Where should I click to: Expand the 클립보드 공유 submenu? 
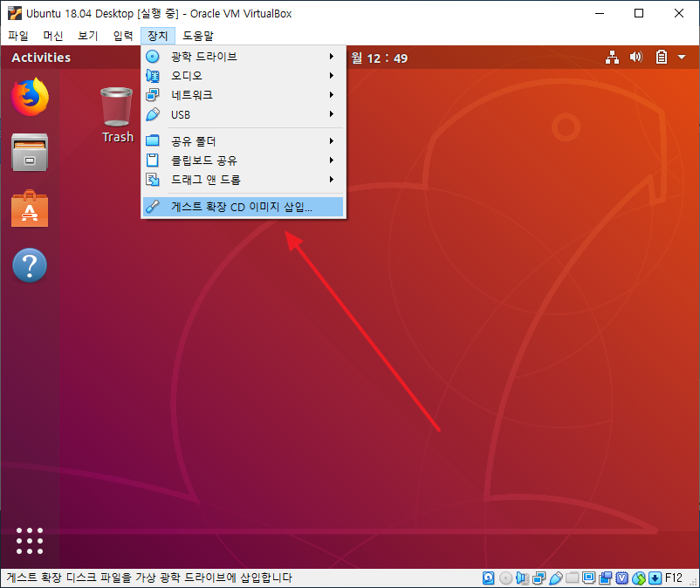pyautogui.click(x=244, y=161)
